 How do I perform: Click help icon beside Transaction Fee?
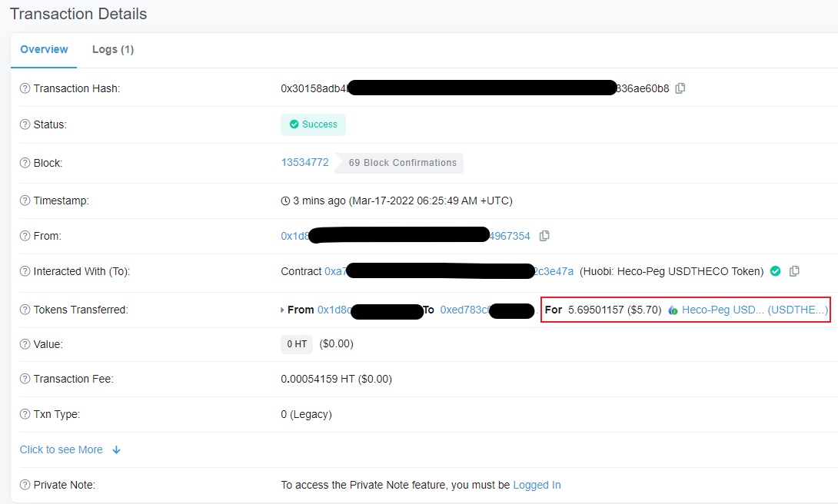(x=25, y=379)
